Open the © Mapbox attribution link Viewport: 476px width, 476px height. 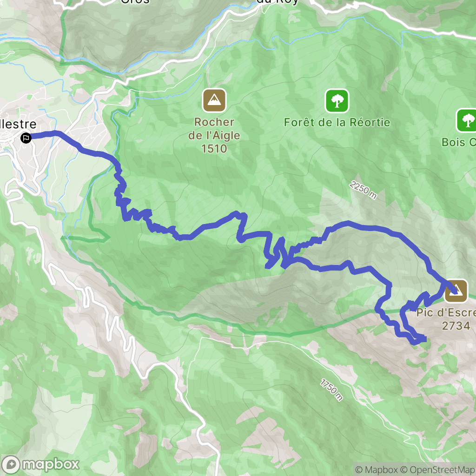point(376,469)
